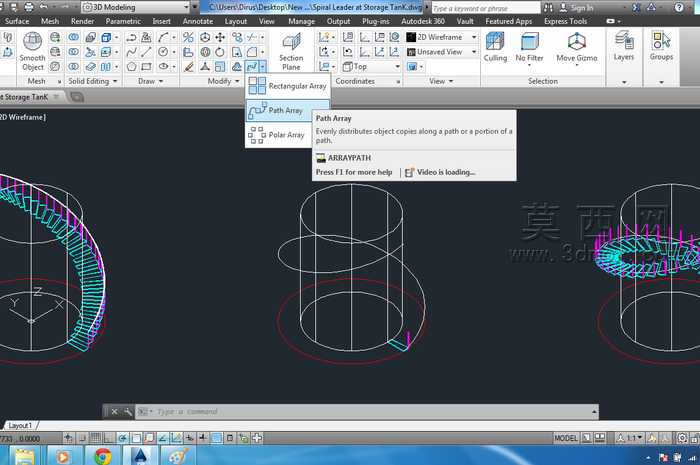Screen dimensions: 700x465
Task: Open Google Chrome from taskbar
Action: pyautogui.click(x=103, y=456)
